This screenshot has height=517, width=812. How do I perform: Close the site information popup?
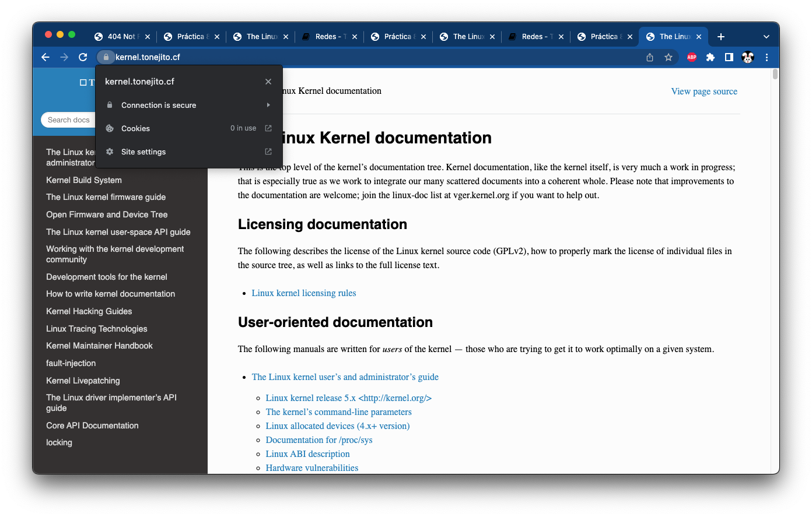click(268, 82)
